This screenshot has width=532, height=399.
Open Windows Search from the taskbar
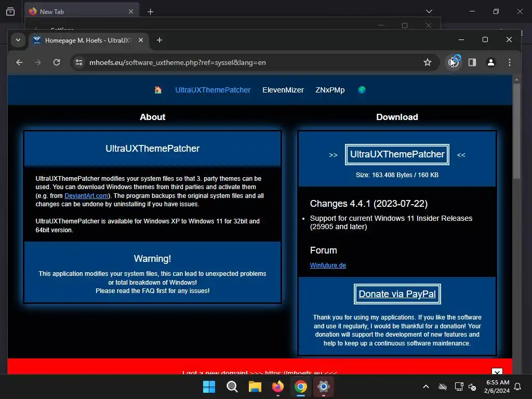tap(232, 387)
